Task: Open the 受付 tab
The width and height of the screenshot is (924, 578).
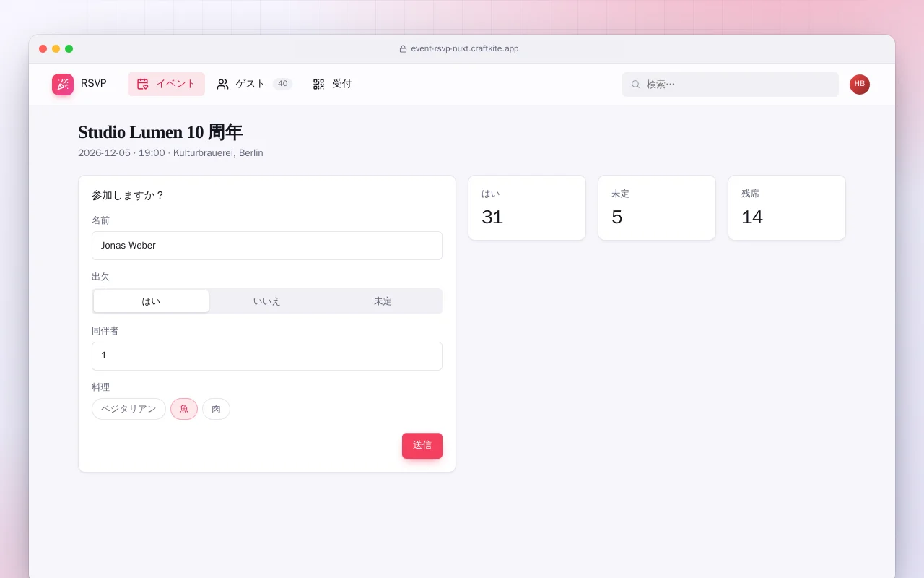Action: pos(332,84)
